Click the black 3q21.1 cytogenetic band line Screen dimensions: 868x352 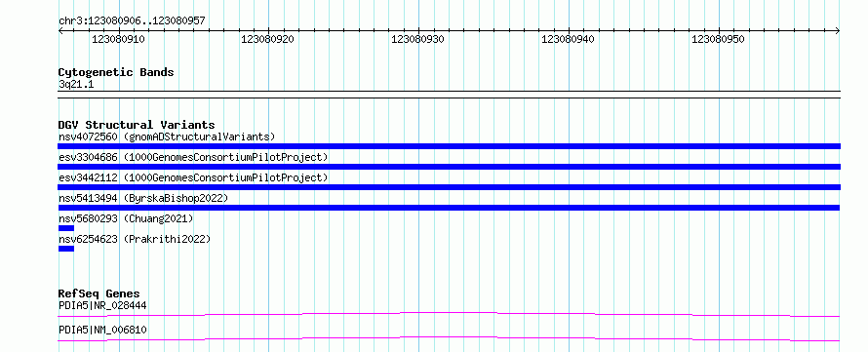point(449,94)
